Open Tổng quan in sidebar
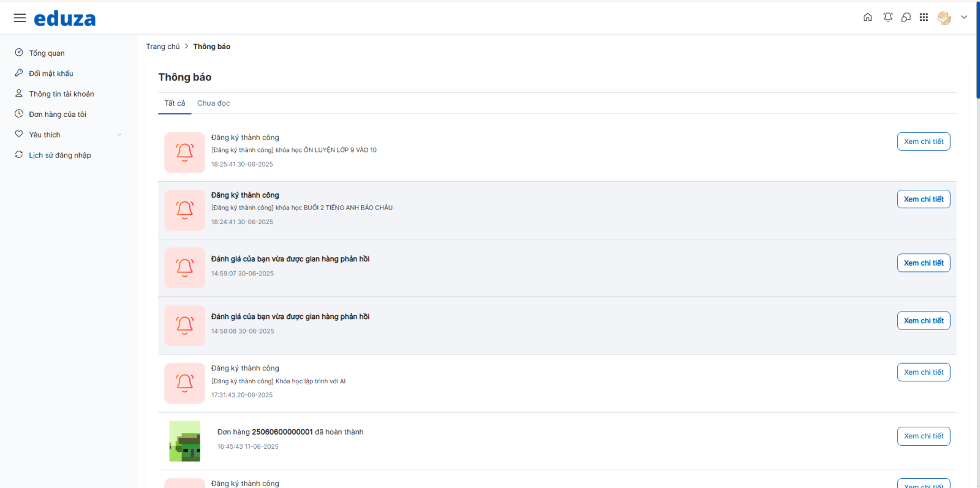The width and height of the screenshot is (980, 488). tap(47, 53)
